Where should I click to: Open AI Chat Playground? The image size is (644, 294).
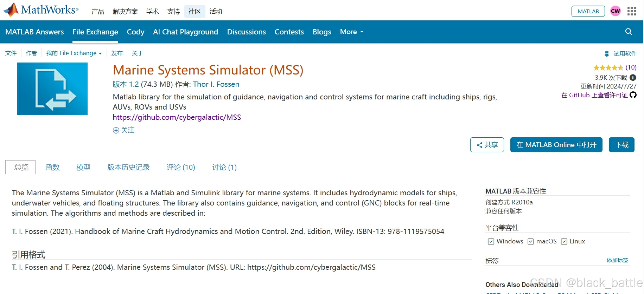tap(186, 32)
